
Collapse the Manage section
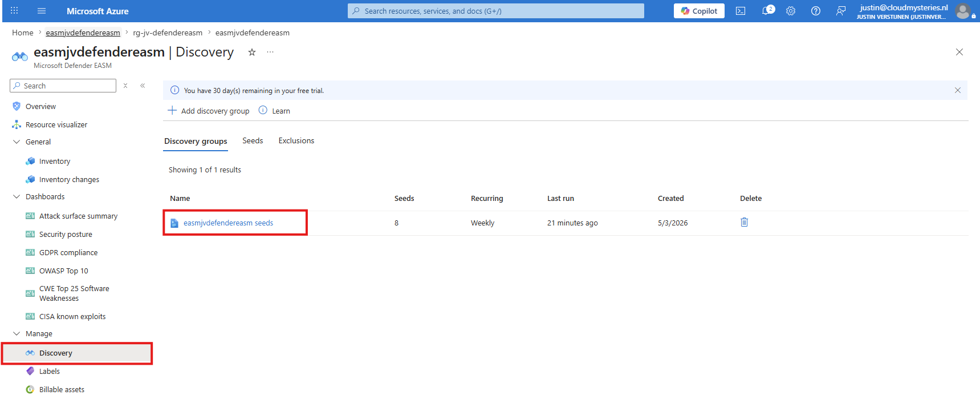(x=17, y=333)
